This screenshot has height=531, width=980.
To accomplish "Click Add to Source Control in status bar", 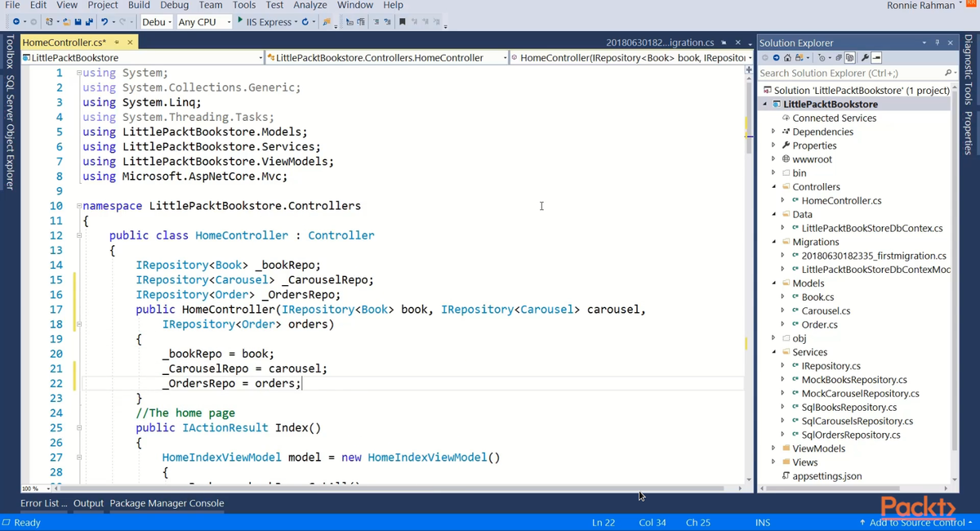I will [916, 522].
